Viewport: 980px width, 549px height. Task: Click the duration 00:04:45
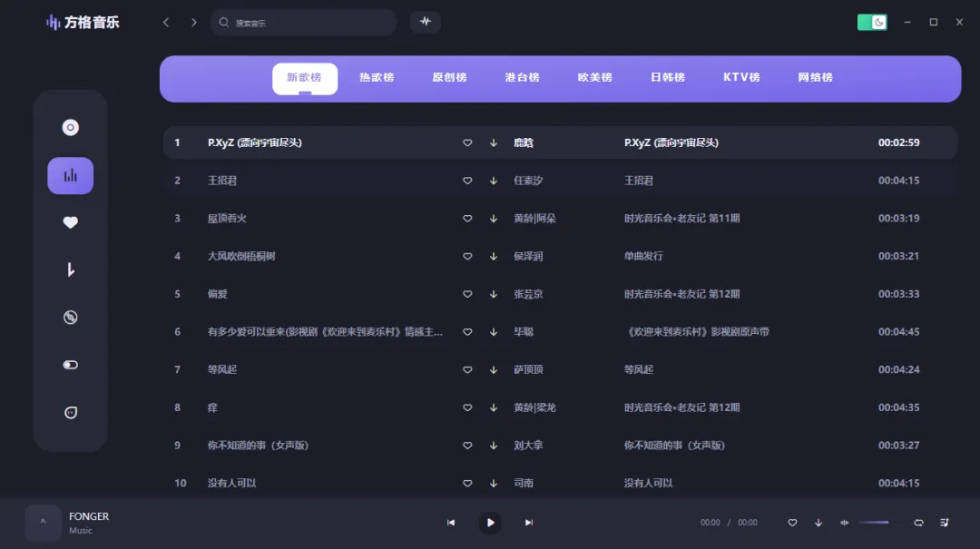898,332
